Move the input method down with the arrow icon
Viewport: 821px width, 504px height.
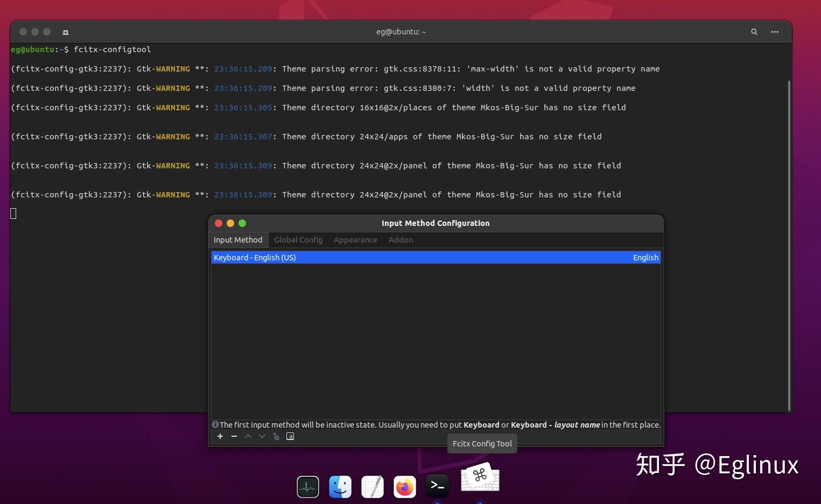click(x=262, y=436)
